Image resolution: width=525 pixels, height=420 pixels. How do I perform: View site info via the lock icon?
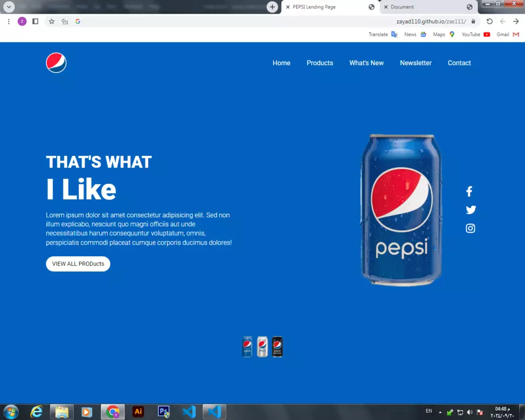(473, 22)
